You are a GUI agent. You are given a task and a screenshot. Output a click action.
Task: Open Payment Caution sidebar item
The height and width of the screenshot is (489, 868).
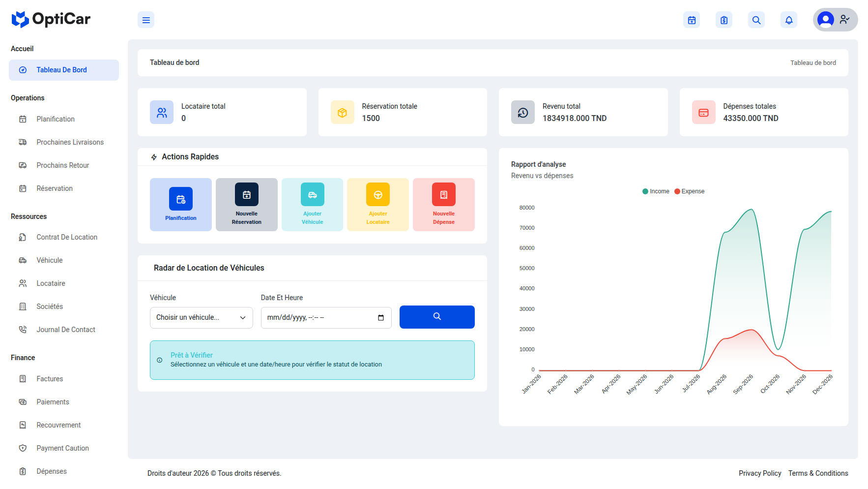pos(64,448)
